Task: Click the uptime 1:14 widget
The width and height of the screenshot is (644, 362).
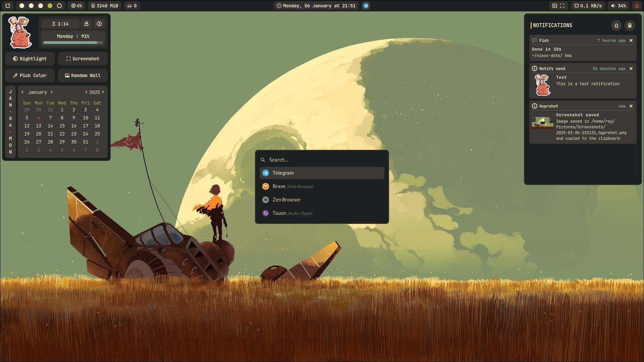Action: pos(60,24)
